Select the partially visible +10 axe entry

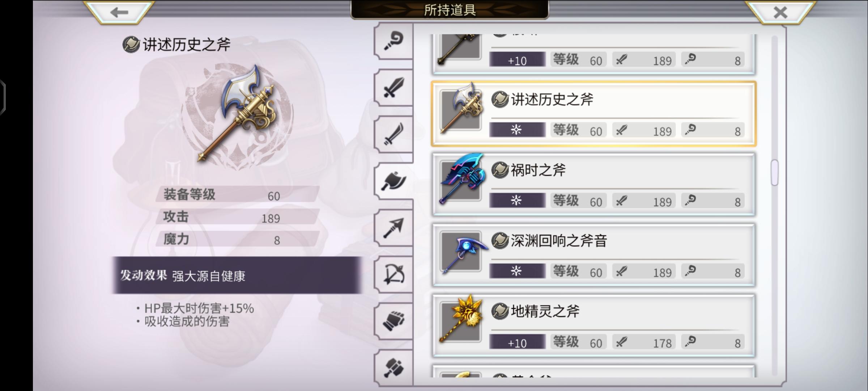click(x=593, y=54)
